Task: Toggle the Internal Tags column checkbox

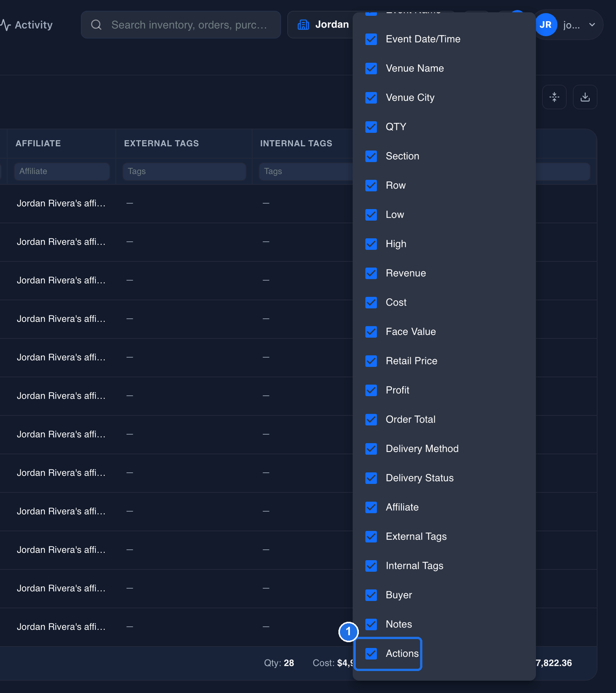Action: click(x=371, y=566)
